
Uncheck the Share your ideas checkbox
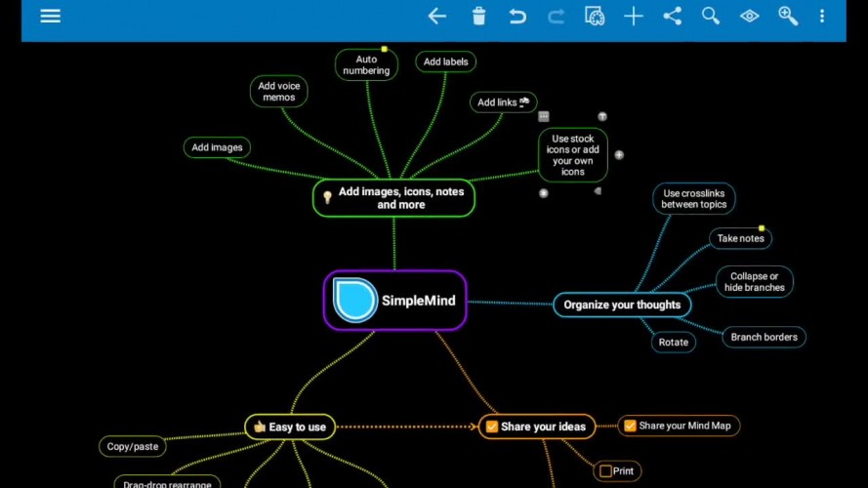click(491, 427)
